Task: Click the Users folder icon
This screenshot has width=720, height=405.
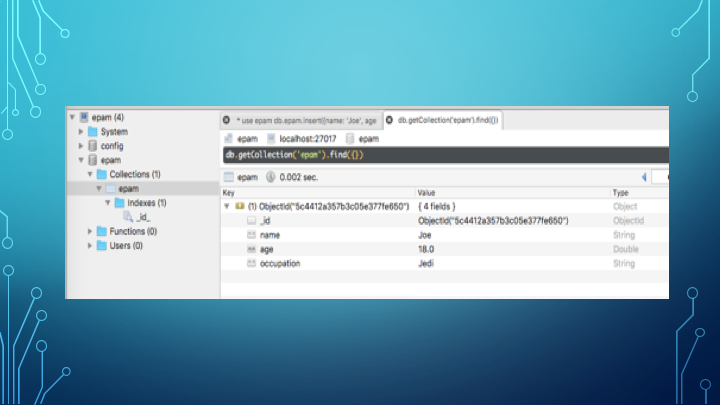Action: [102, 246]
